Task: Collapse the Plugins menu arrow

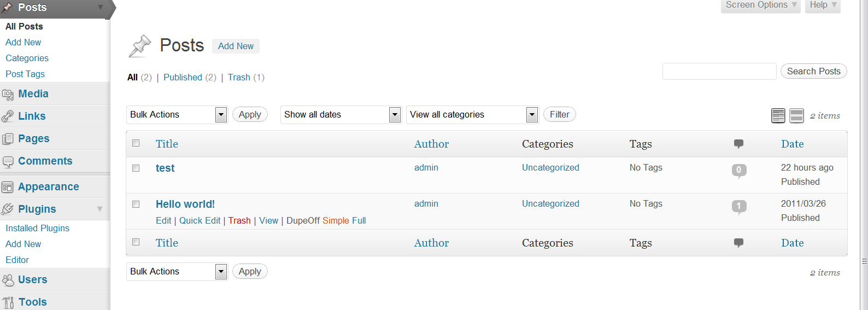Action: click(x=100, y=209)
